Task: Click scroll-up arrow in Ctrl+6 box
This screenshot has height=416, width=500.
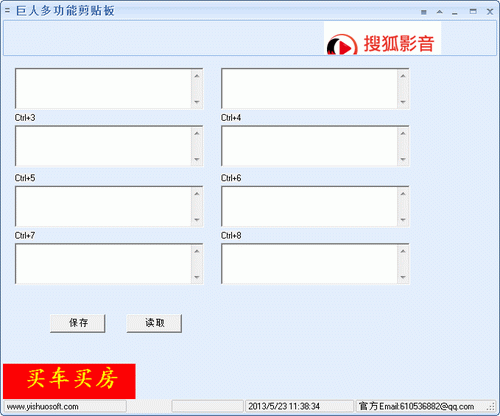Action: pyautogui.click(x=403, y=194)
